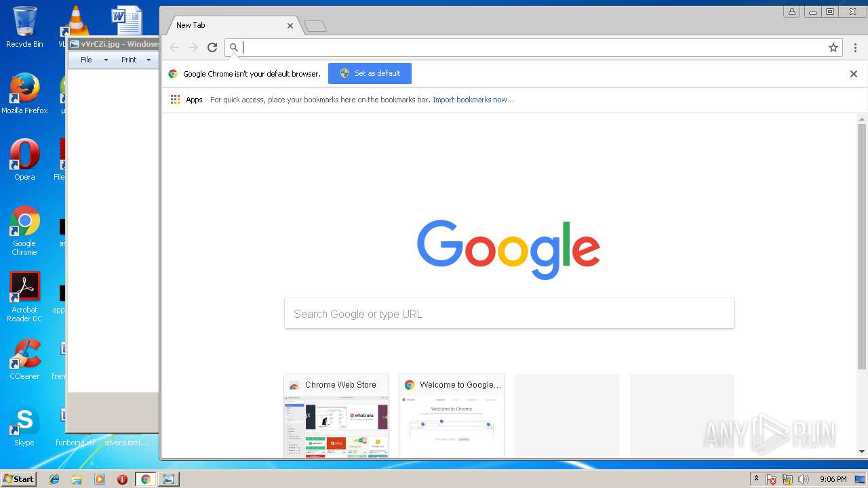The width and height of the screenshot is (868, 488).
Task: Open the File menu in Photo Viewer
Action: [x=94, y=60]
